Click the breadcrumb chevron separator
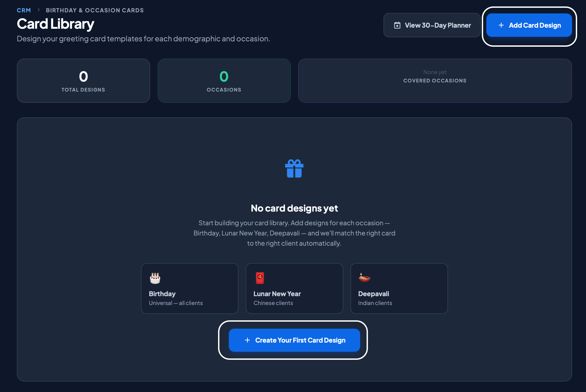 [39, 10]
